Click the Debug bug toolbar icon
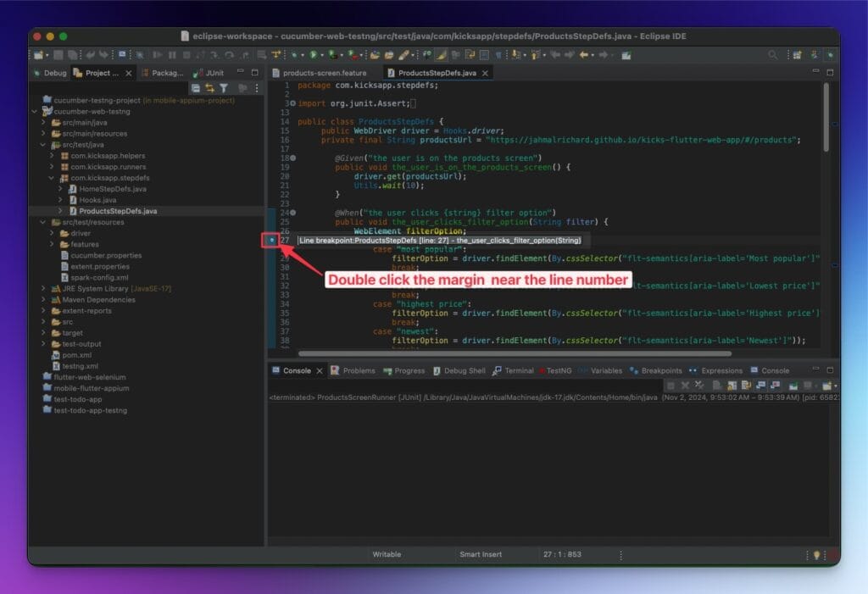This screenshot has width=868, height=594. pos(294,55)
